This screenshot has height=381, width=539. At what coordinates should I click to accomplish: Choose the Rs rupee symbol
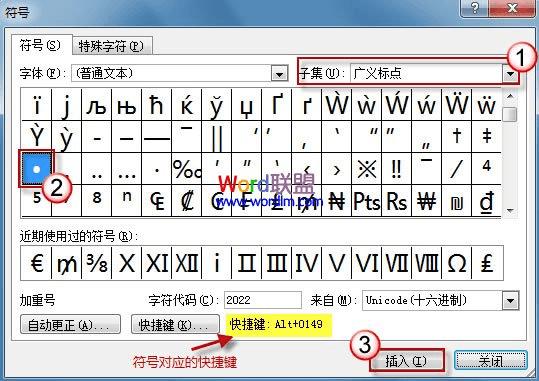click(396, 200)
